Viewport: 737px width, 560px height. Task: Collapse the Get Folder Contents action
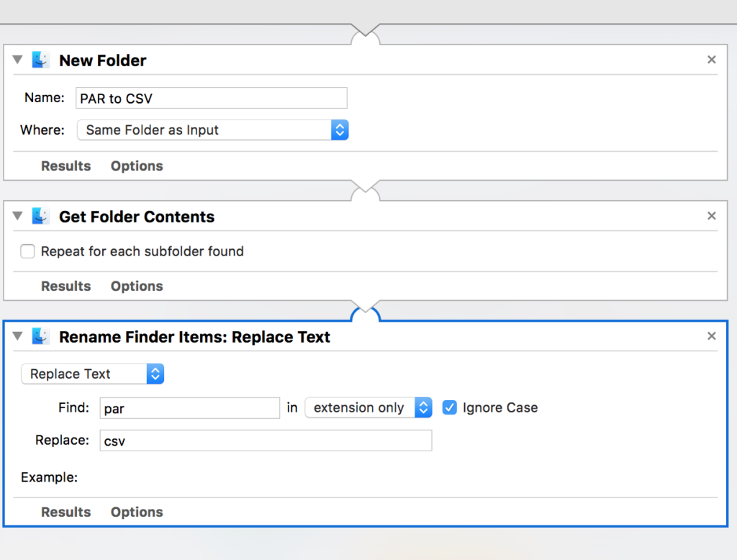(x=18, y=217)
